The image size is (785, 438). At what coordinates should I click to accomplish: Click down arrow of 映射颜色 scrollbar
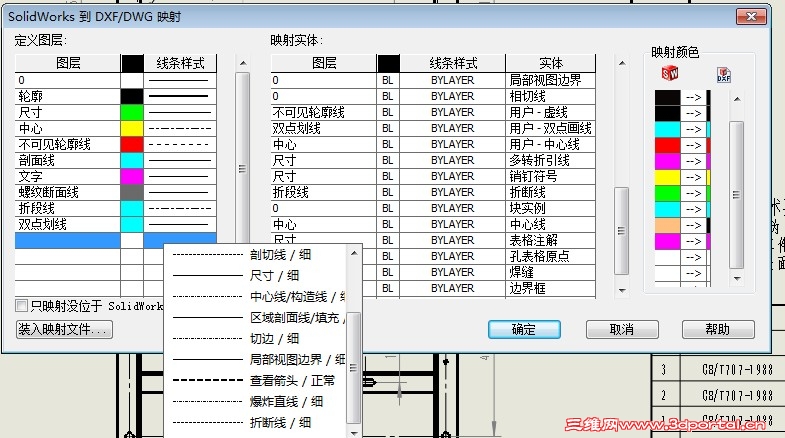(x=737, y=278)
